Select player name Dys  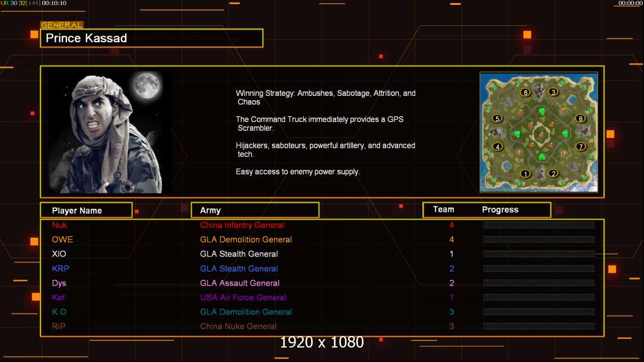[59, 283]
